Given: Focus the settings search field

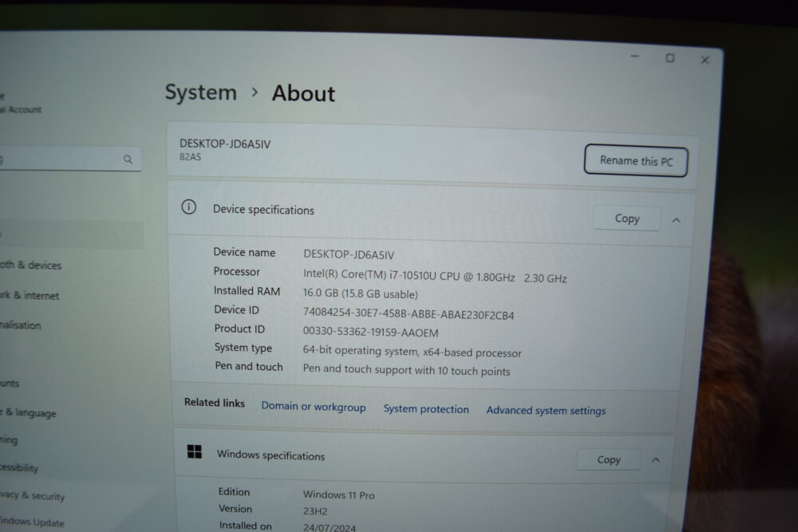Looking at the screenshot, I should coord(69,160).
